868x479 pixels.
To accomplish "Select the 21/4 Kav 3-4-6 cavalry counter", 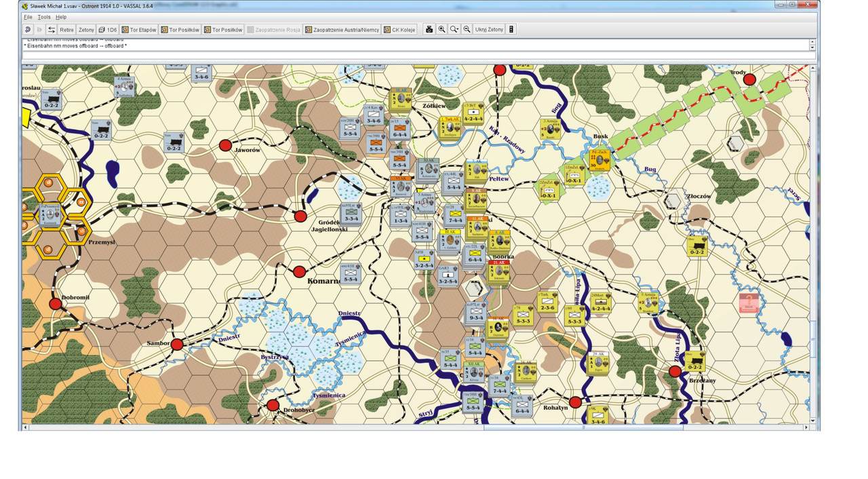I will (x=374, y=113).
